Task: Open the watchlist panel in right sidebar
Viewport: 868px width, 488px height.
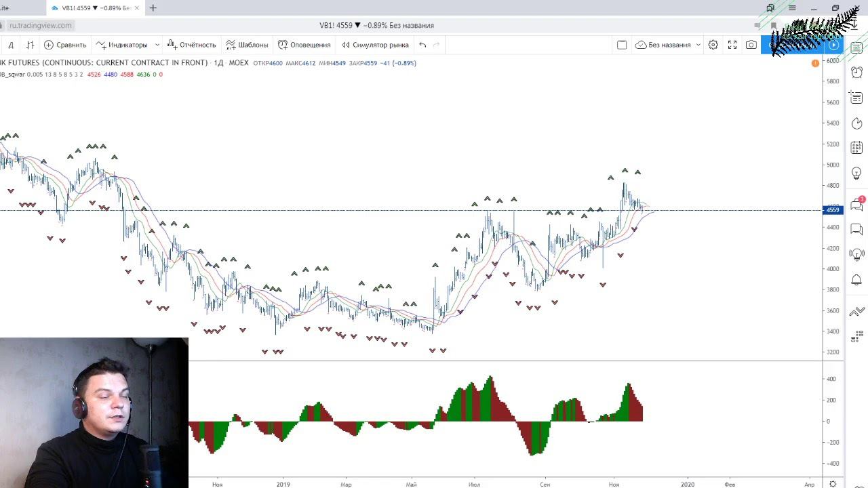Action: pos(856,47)
